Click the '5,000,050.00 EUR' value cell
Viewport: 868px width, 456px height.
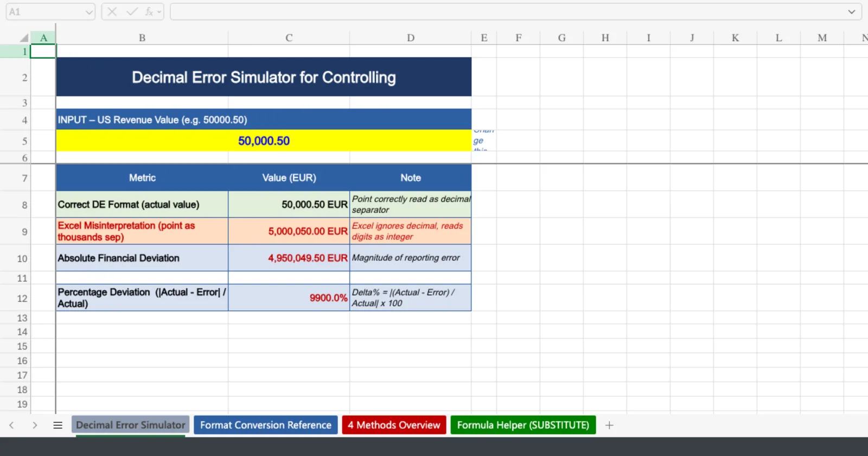coord(289,231)
